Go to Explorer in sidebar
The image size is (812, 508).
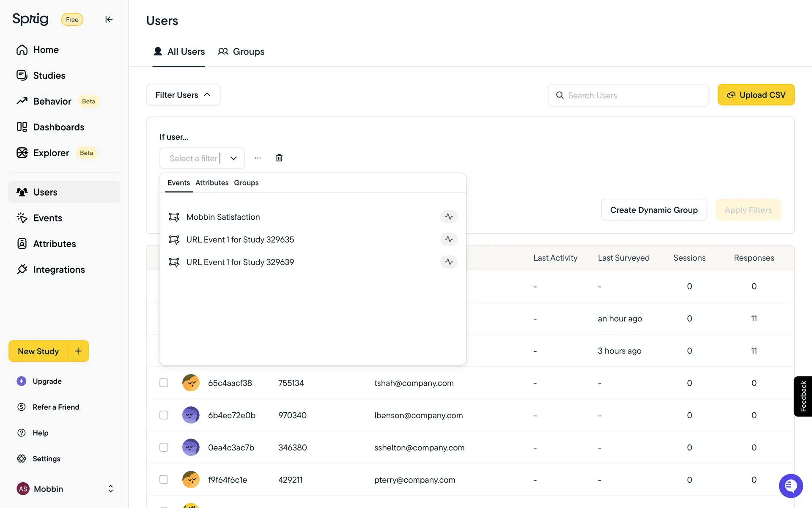pos(51,153)
